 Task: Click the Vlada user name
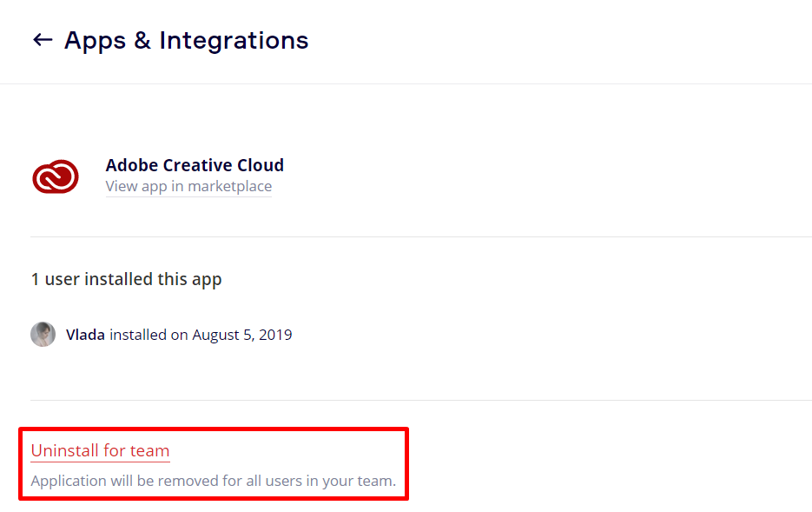pyautogui.click(x=85, y=335)
